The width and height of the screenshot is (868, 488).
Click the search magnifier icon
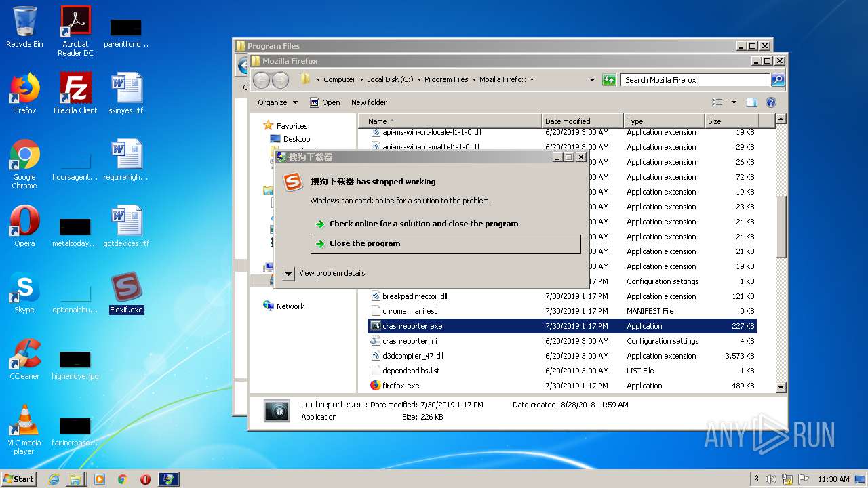pos(778,80)
